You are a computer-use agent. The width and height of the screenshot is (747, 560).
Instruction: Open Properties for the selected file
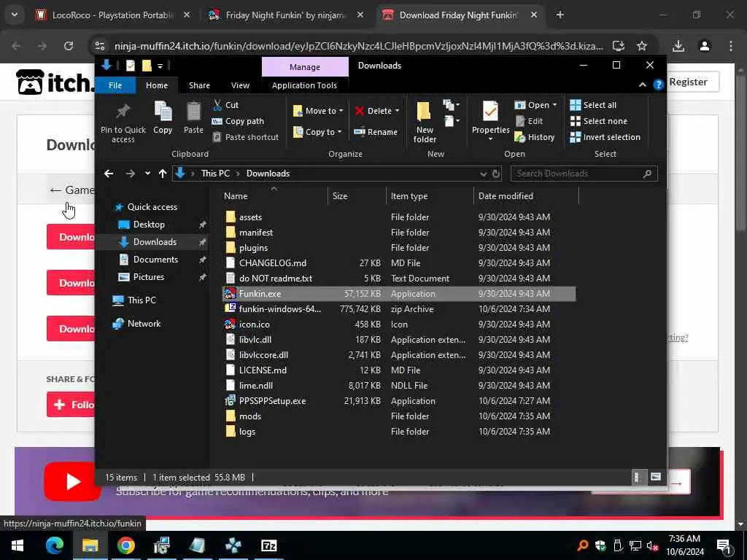click(x=491, y=121)
